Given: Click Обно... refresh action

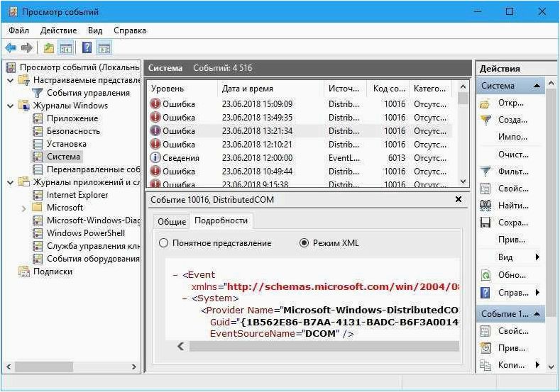Looking at the screenshot, I should [511, 275].
